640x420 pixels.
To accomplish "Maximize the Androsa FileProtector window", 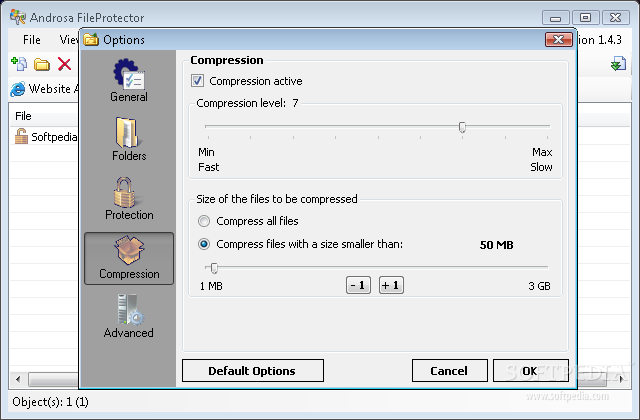I will coord(585,18).
